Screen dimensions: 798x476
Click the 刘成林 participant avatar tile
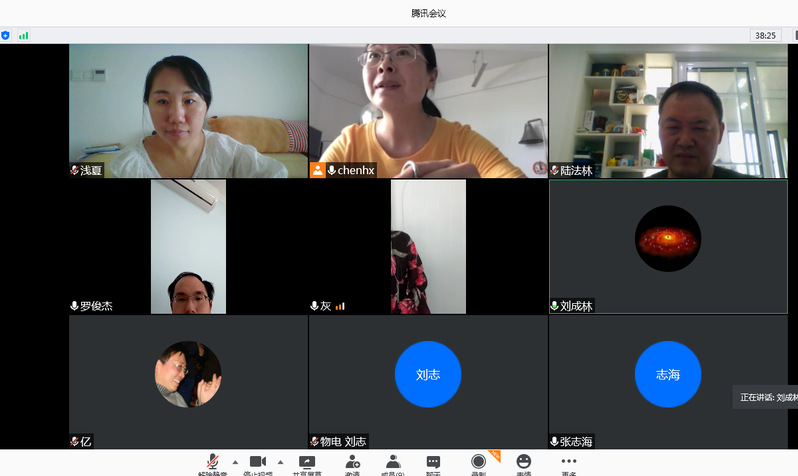coord(667,239)
